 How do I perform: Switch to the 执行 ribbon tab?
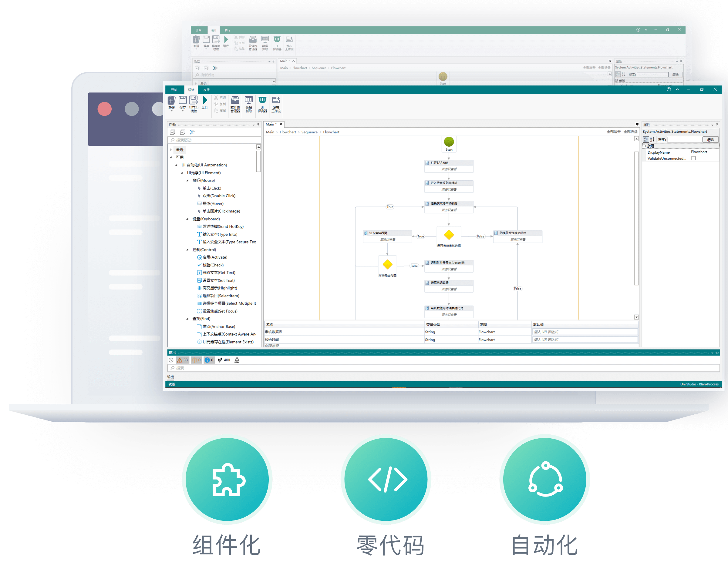pyautogui.click(x=206, y=90)
